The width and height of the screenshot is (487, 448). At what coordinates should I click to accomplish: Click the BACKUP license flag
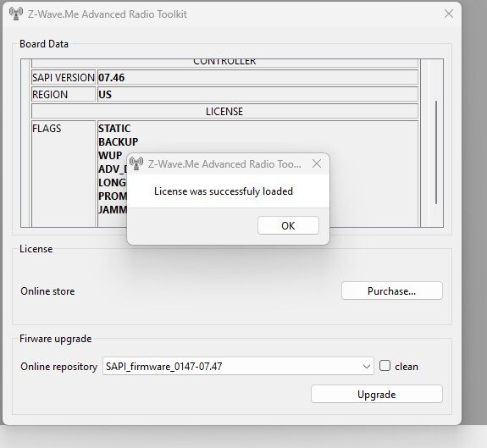coord(118,142)
